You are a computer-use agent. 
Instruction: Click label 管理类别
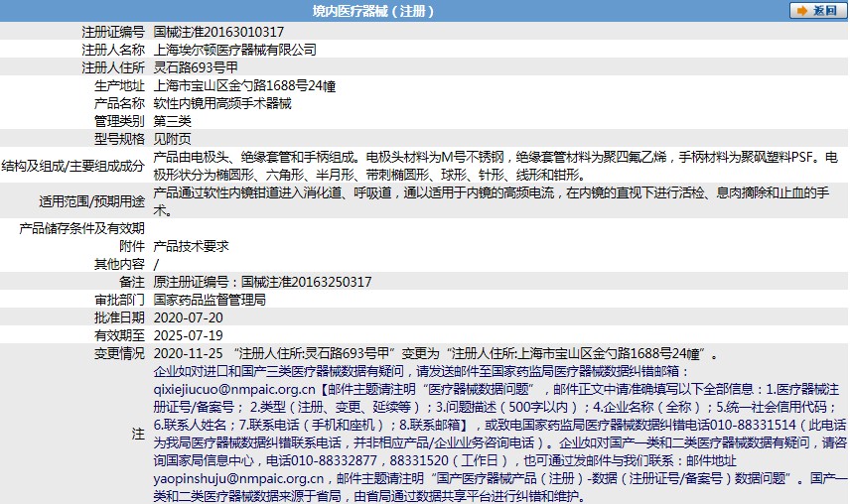(119, 121)
